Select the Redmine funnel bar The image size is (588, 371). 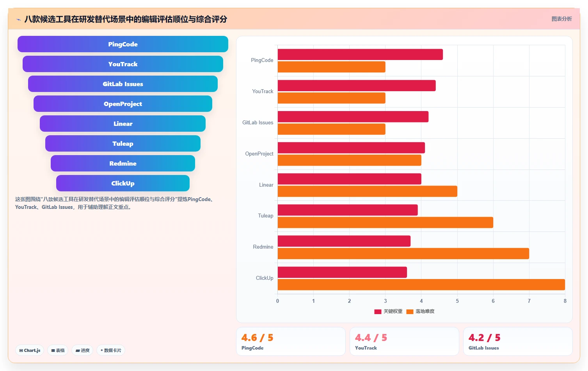[x=123, y=163]
